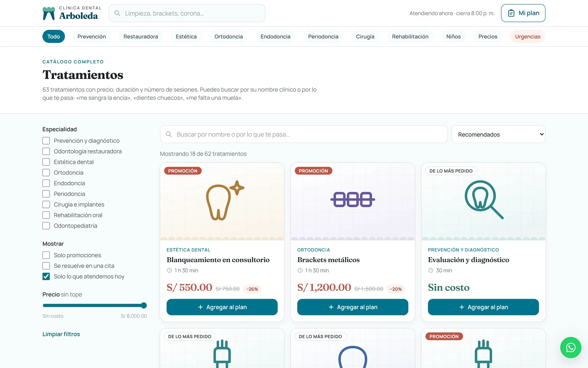Image resolution: width=588 pixels, height=368 pixels.
Task: Click the clock icon on Blanqueamiento en consultorio
Action: (169, 270)
